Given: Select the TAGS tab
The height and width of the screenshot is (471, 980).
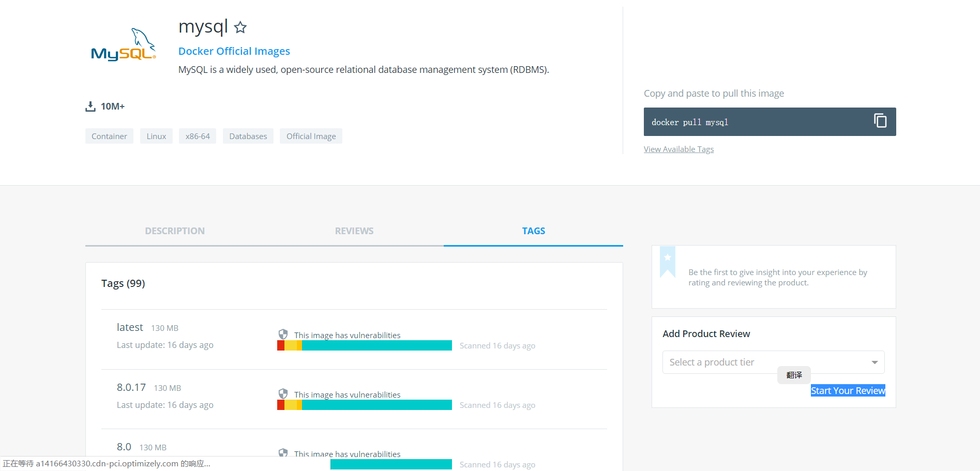Looking at the screenshot, I should click(534, 231).
